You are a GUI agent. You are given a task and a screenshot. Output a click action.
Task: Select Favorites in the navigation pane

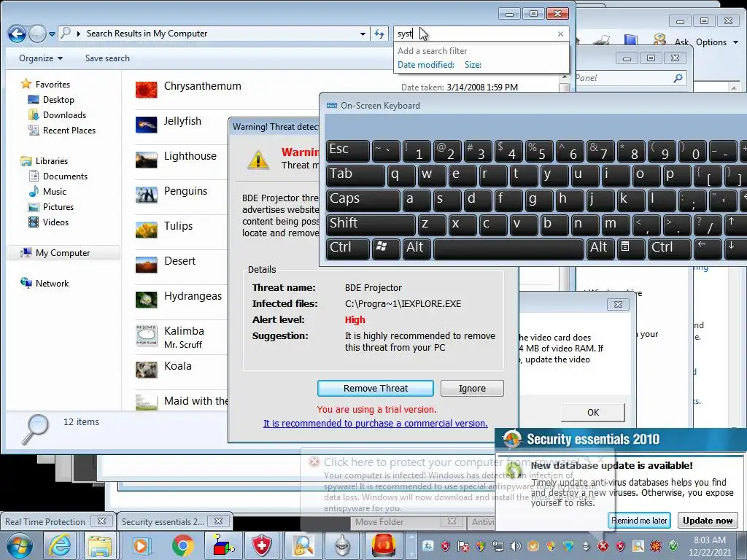(53, 85)
